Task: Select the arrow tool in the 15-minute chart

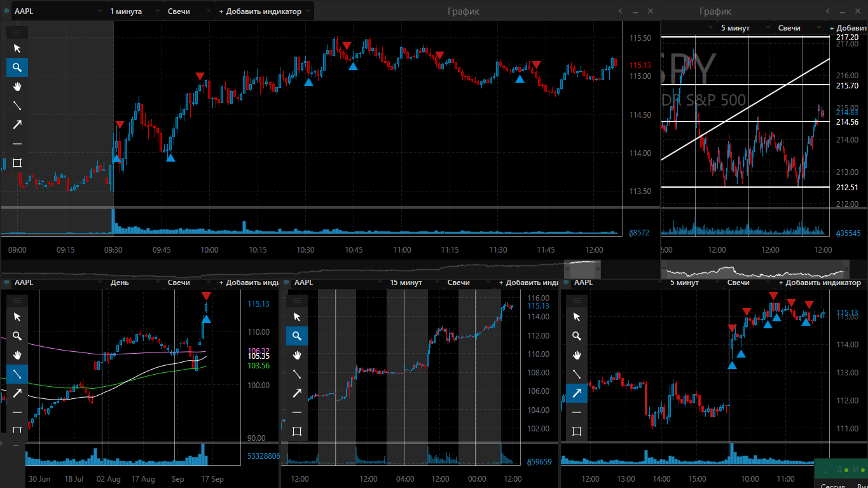Action: pos(297,393)
